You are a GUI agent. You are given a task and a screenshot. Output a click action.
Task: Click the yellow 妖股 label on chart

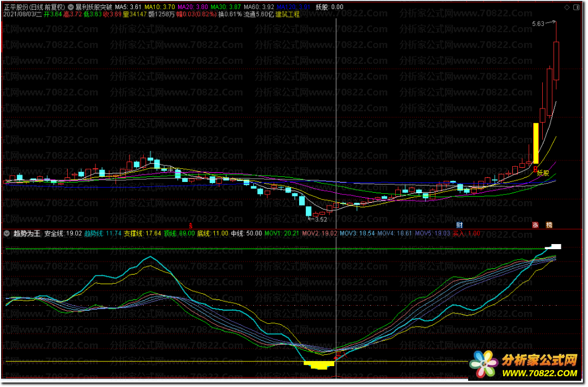click(543, 173)
